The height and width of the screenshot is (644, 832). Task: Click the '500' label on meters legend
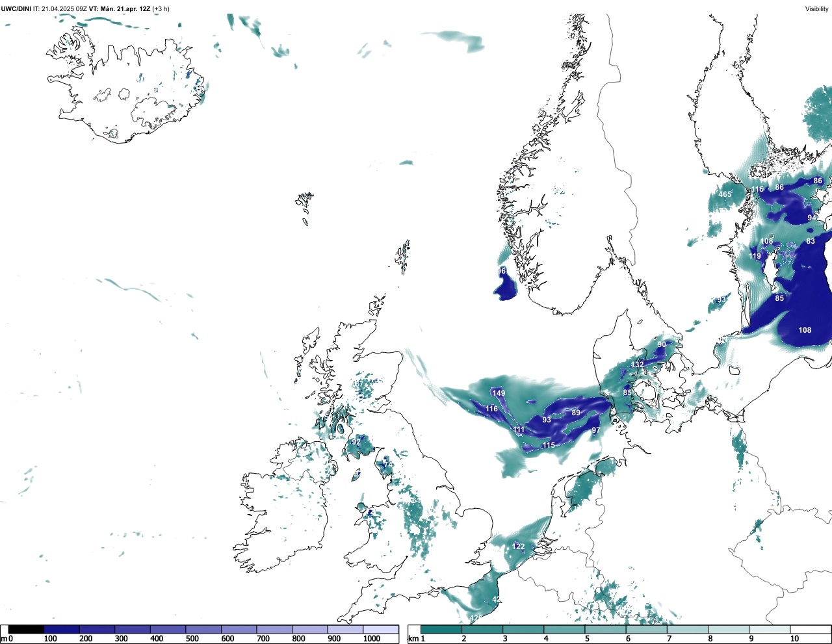tap(192, 639)
